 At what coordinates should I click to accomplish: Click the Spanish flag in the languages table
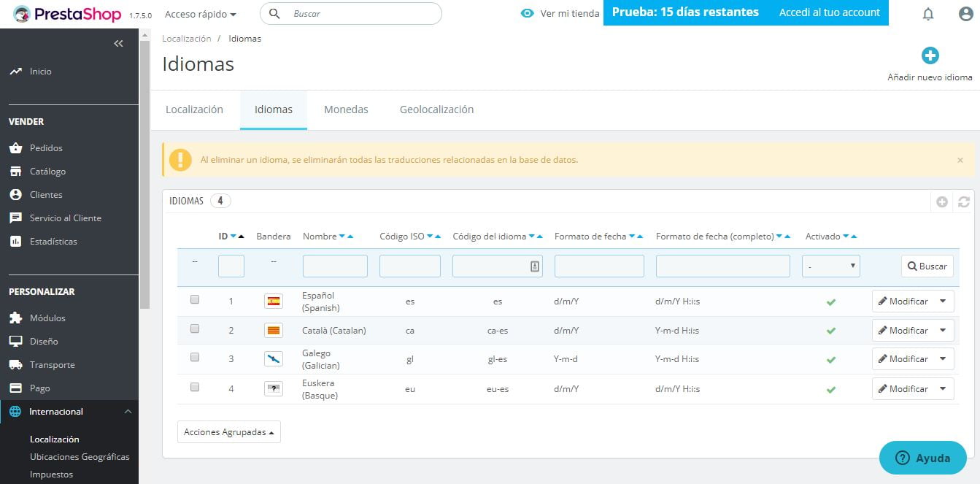pyautogui.click(x=274, y=300)
